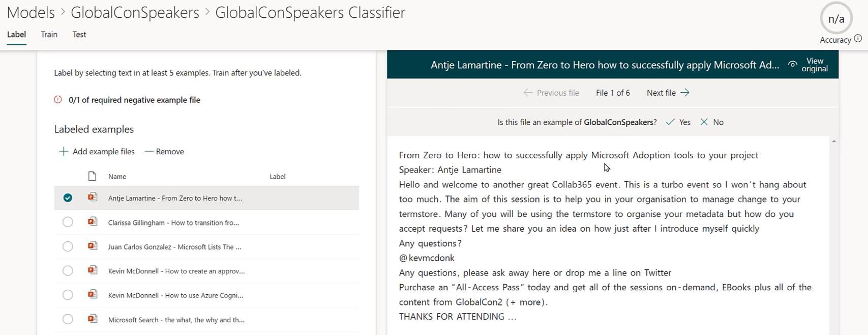The height and width of the screenshot is (335, 868).
Task: Go to Next file arrow
Action: [668, 93]
